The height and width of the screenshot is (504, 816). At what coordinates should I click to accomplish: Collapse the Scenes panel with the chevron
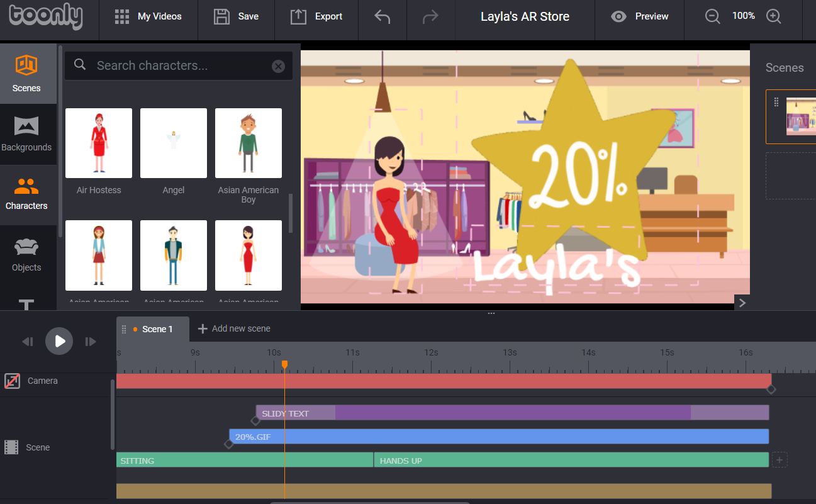[742, 303]
